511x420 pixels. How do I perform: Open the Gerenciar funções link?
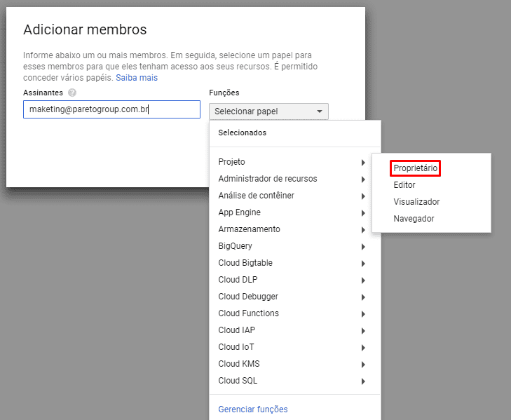[x=253, y=409]
